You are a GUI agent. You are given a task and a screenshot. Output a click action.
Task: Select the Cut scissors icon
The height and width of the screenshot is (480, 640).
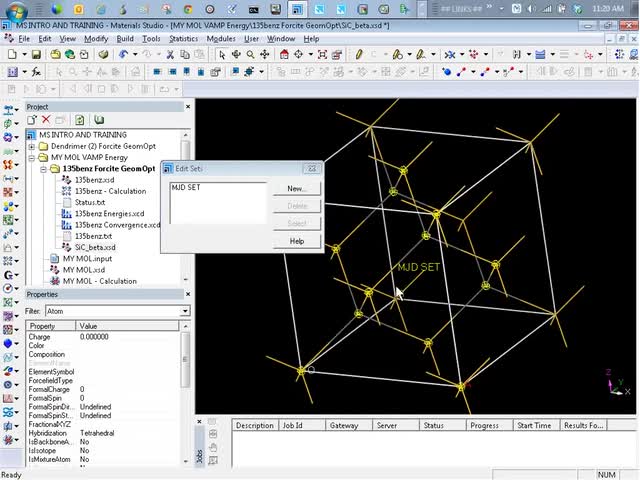pyautogui.click(x=171, y=54)
